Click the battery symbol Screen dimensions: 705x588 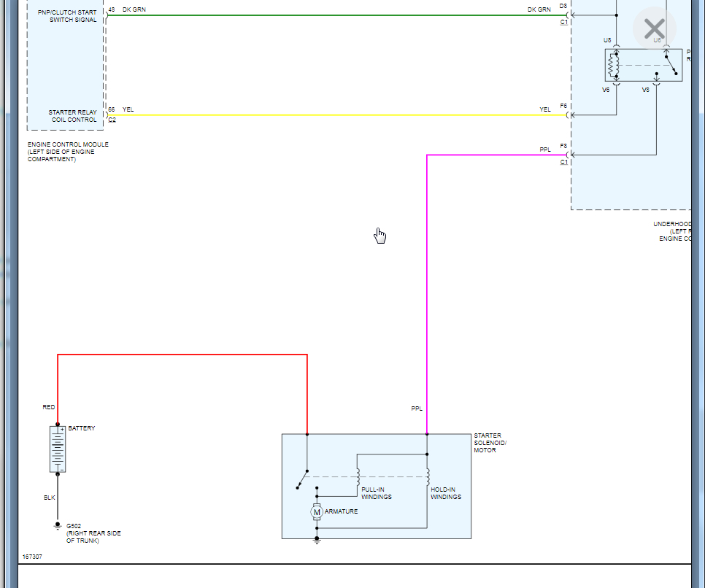tap(58, 449)
